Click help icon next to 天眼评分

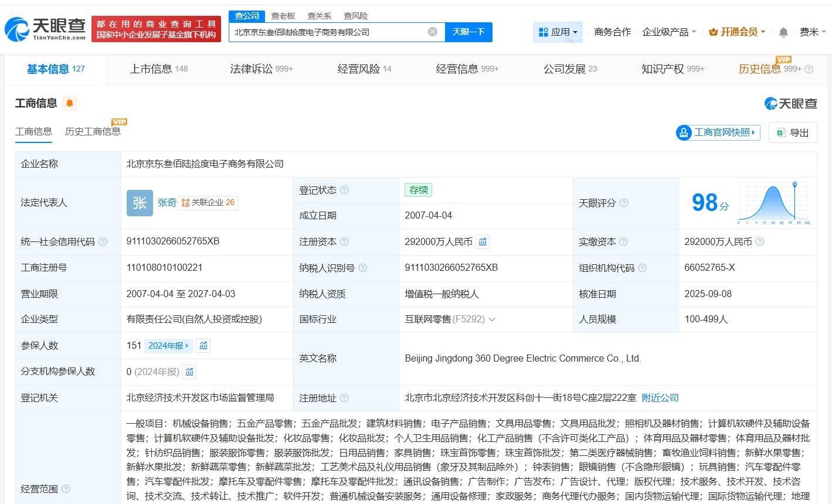[x=624, y=203]
